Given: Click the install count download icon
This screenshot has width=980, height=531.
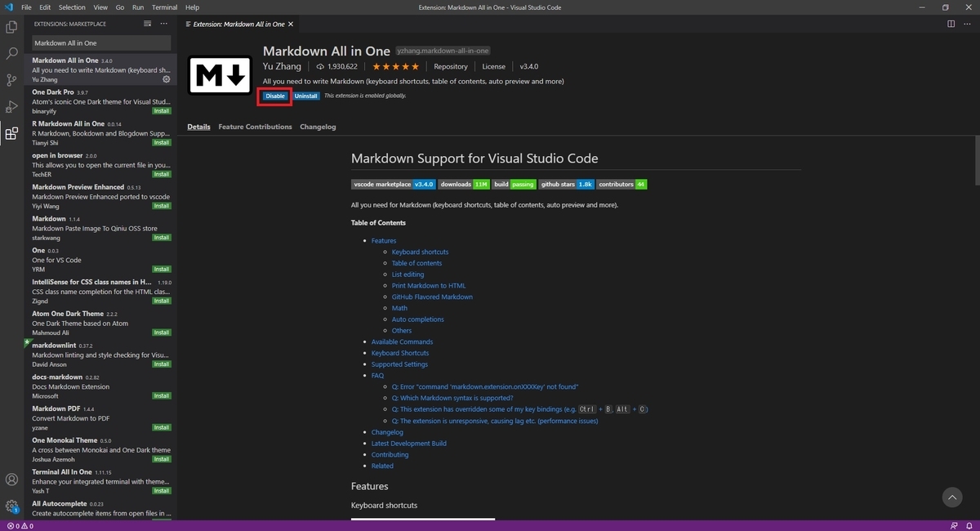Looking at the screenshot, I should [320, 67].
